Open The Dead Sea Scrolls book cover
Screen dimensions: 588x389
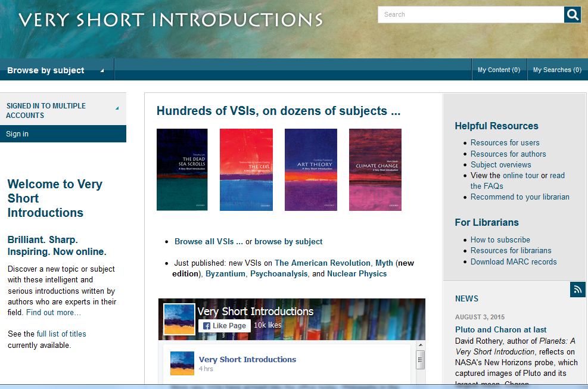(182, 170)
